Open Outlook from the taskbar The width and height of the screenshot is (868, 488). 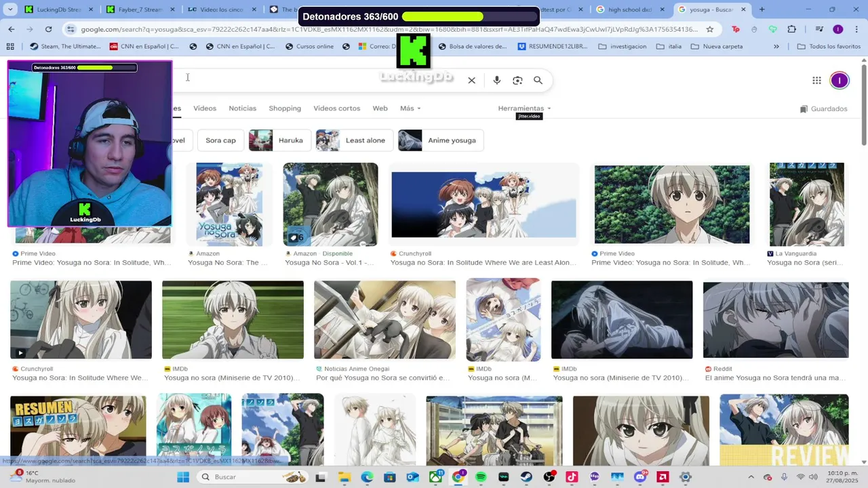pos(412,477)
